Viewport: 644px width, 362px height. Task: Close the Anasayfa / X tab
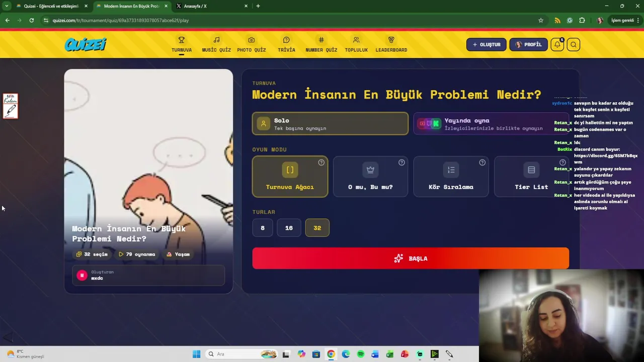pyautogui.click(x=246, y=6)
